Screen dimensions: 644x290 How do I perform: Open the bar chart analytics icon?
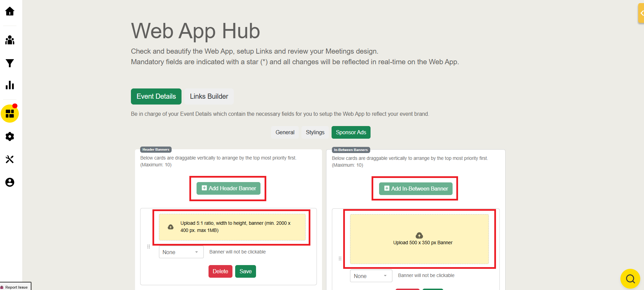click(x=10, y=85)
